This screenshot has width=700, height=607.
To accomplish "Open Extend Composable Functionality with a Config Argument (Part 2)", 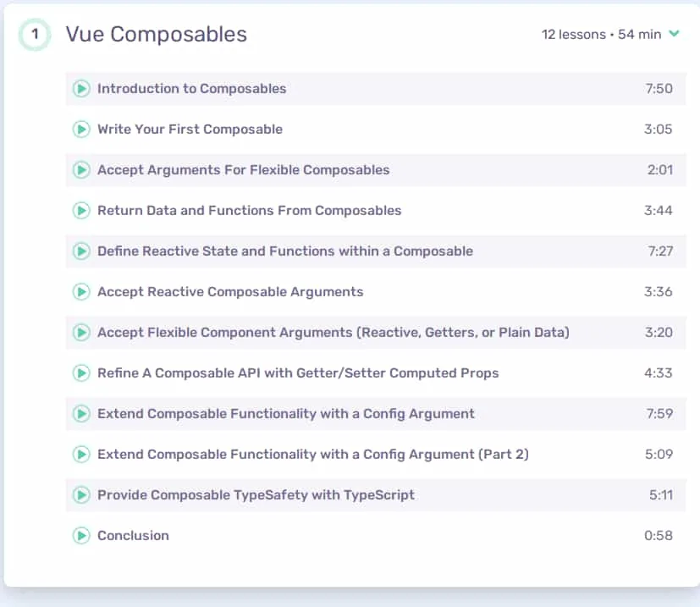I will pos(313,455).
